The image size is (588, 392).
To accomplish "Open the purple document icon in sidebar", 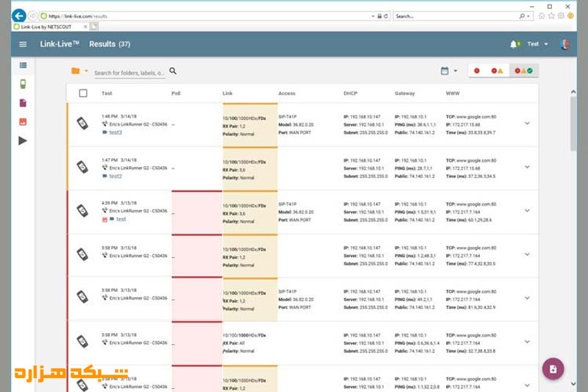I will click(23, 103).
